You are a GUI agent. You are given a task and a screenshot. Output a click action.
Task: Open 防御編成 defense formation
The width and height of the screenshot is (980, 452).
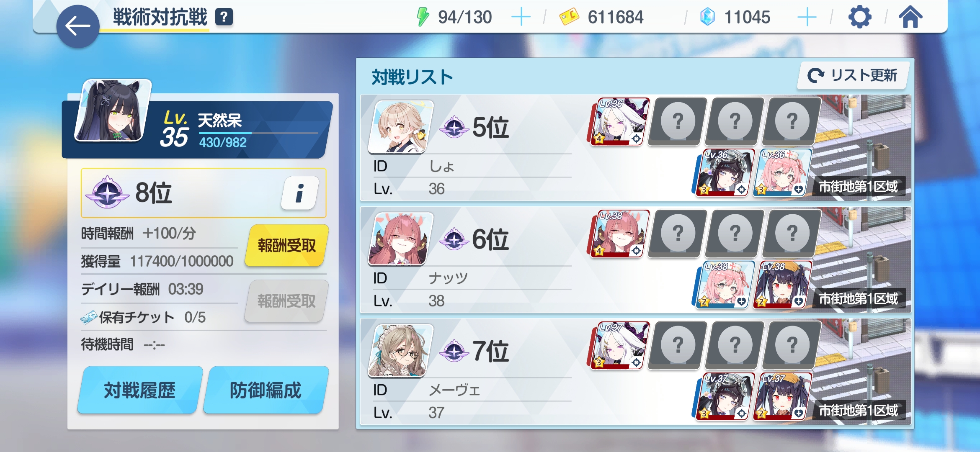point(266,390)
